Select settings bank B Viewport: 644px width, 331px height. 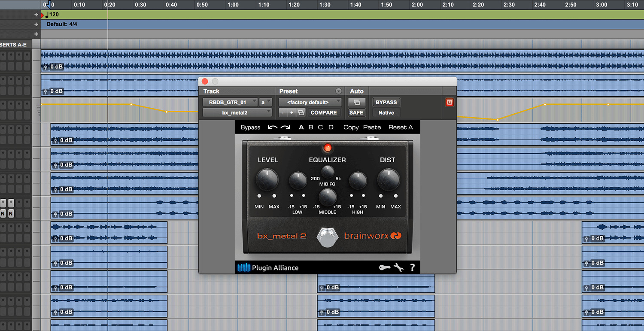pyautogui.click(x=311, y=127)
